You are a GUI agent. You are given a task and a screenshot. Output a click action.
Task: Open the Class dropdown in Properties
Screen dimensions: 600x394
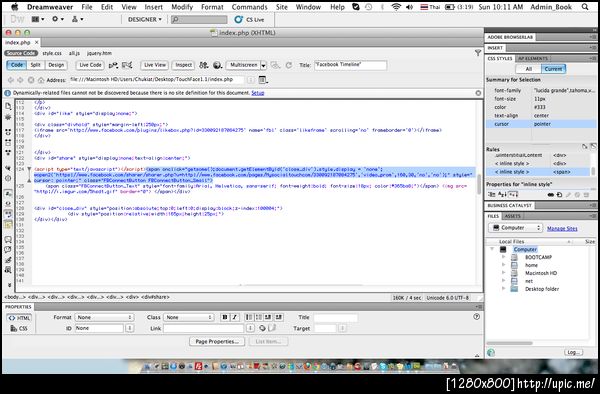(189, 317)
